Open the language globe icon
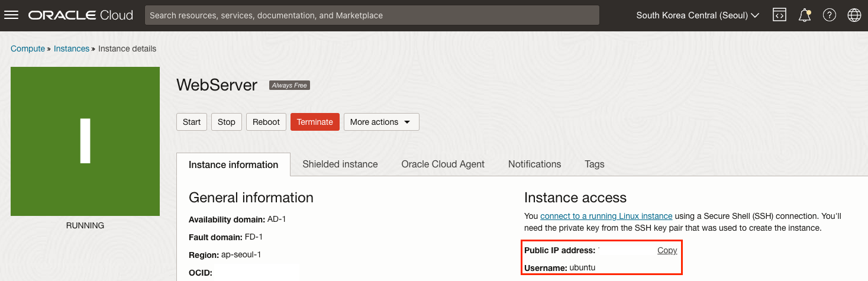 pyautogui.click(x=854, y=15)
